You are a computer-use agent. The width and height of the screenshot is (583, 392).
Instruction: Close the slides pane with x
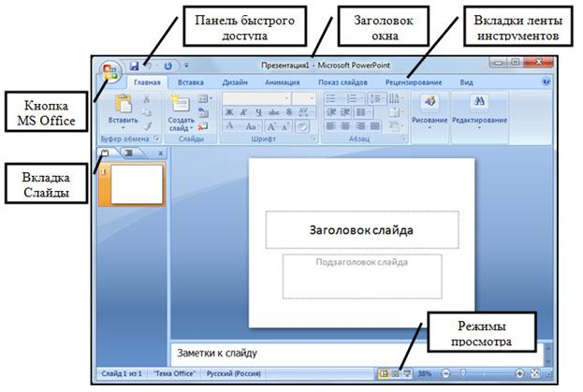[161, 153]
